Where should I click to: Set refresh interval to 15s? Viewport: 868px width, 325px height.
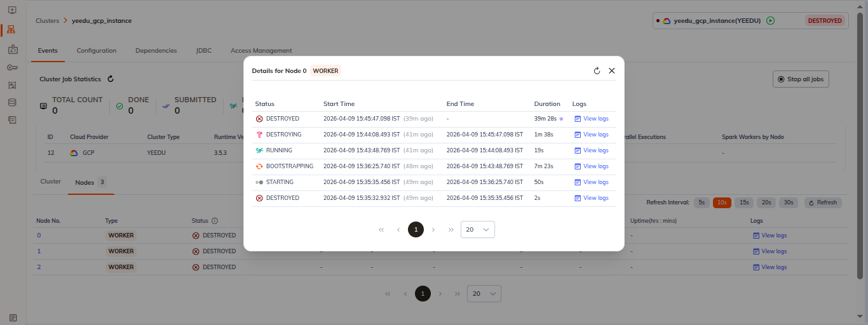coord(744,202)
